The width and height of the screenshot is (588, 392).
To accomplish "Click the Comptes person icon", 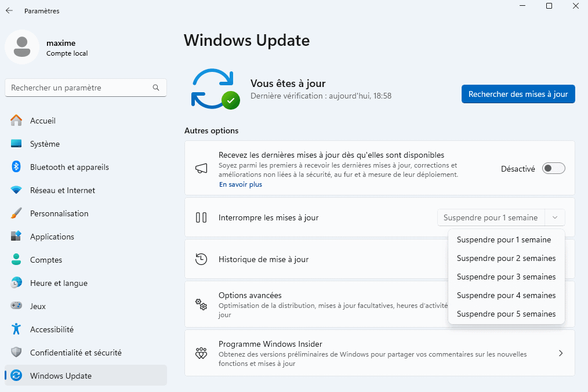I will pos(16,259).
